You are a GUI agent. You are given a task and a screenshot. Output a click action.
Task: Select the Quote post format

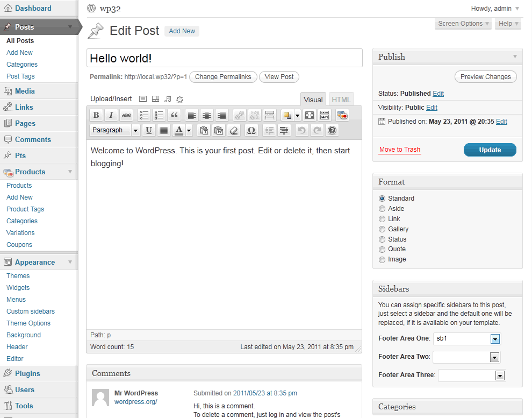tap(382, 250)
